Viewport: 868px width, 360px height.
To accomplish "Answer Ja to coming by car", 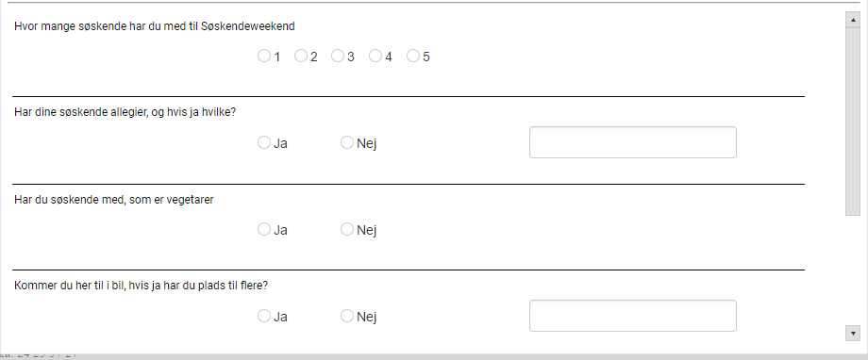I will pyautogui.click(x=264, y=316).
